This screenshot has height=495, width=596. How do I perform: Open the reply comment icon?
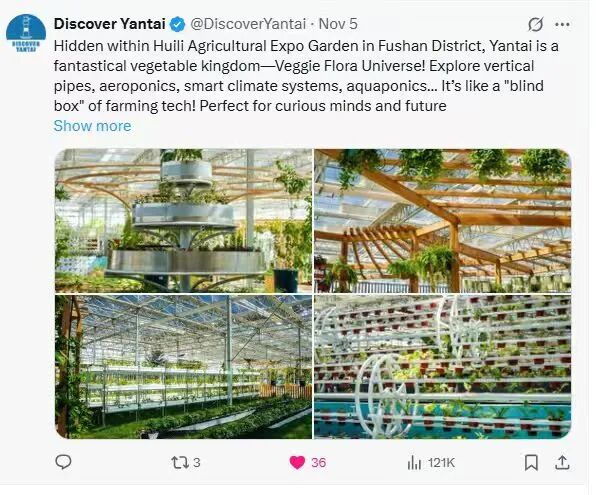tap(63, 462)
